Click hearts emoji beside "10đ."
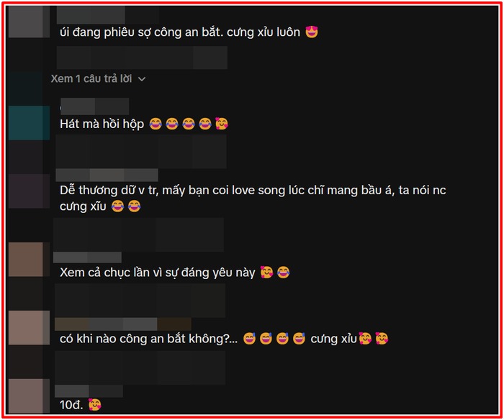The width and height of the screenshot is (504, 420). pos(94,405)
